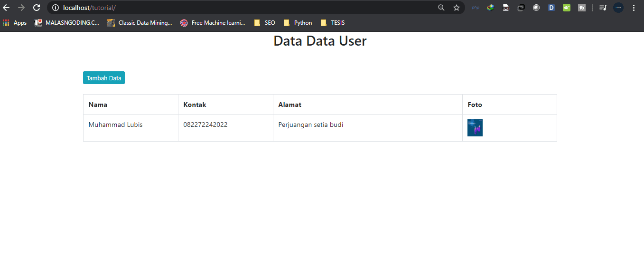This screenshot has height=278, width=644.
Task: Open the TESIS bookmark folder
Action: click(x=333, y=23)
